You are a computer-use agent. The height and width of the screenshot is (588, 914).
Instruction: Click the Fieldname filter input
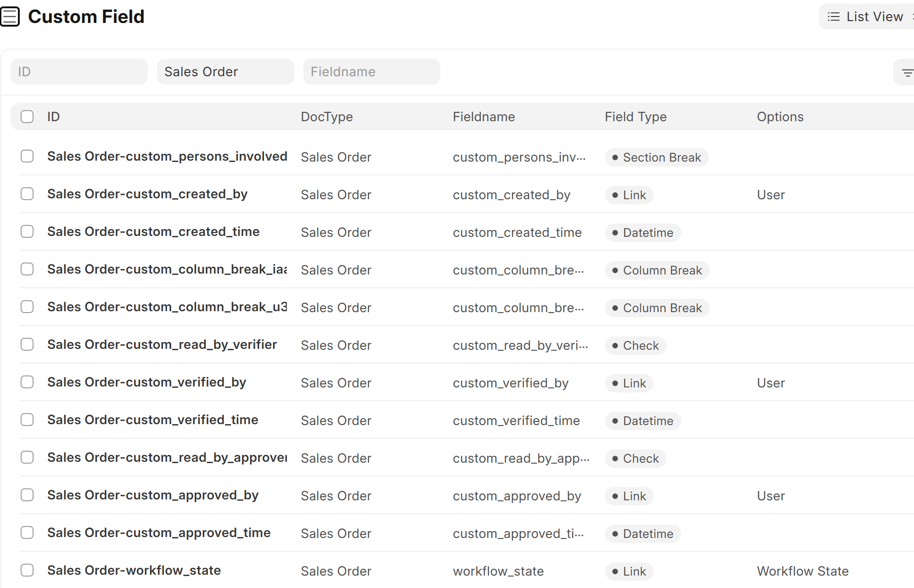tap(371, 72)
